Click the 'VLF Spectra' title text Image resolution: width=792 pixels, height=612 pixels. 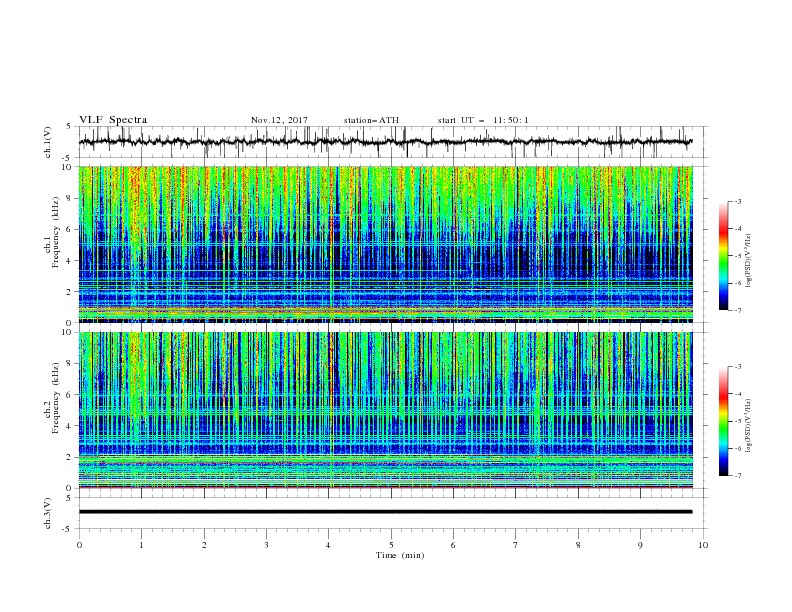[113, 120]
